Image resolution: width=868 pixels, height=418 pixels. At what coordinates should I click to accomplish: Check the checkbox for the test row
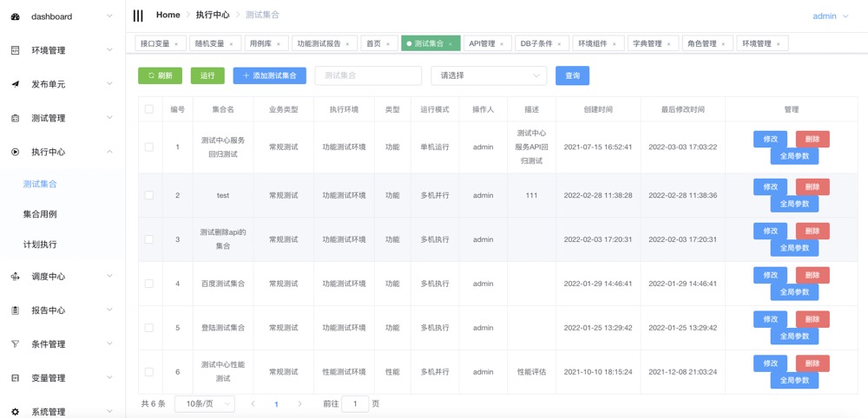coord(149,195)
